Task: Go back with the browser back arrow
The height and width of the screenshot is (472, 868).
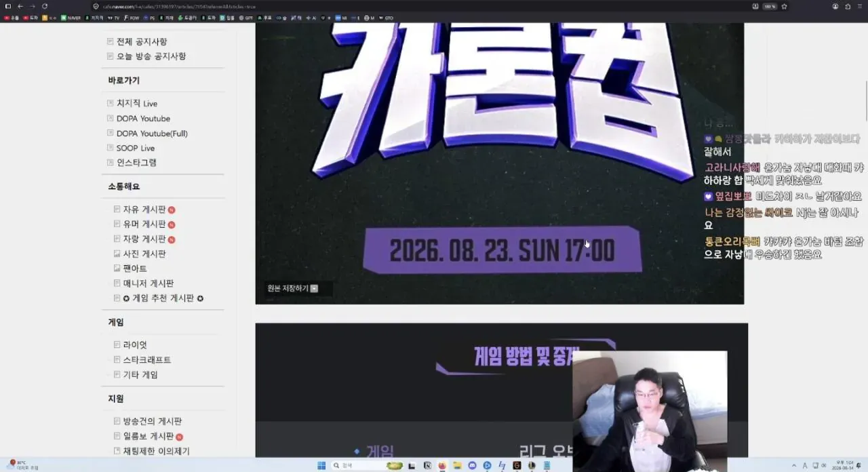Action: tap(20, 6)
